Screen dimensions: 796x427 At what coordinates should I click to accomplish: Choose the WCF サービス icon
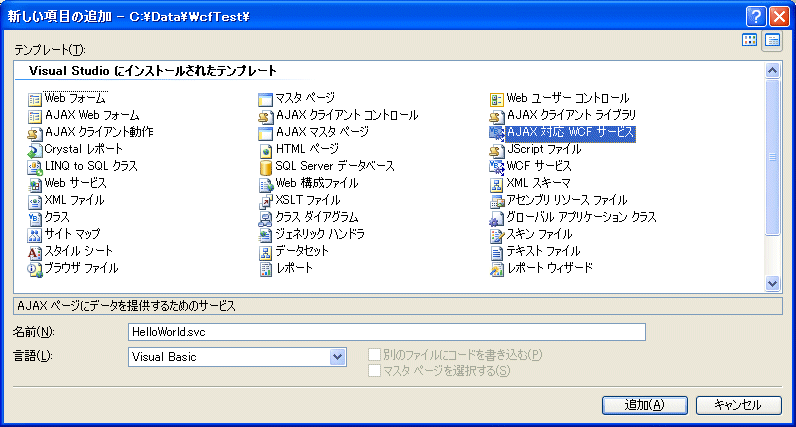(496, 168)
